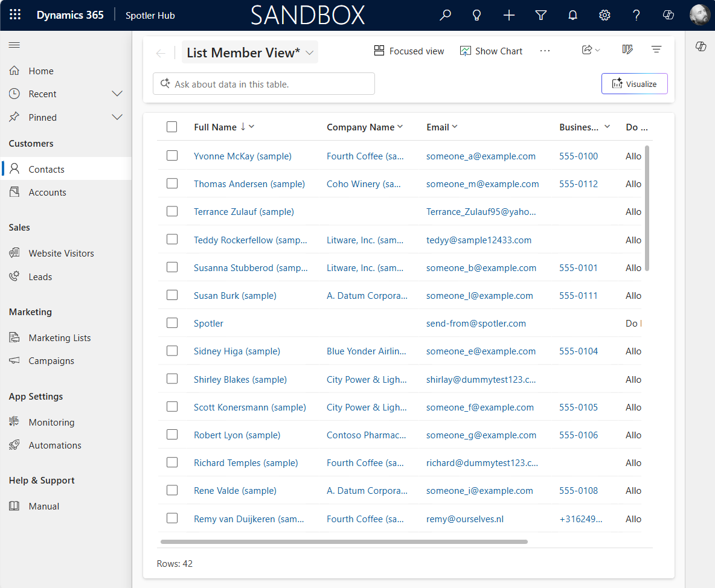Open the Business Phone column dropdown
715x588 pixels.
607,127
